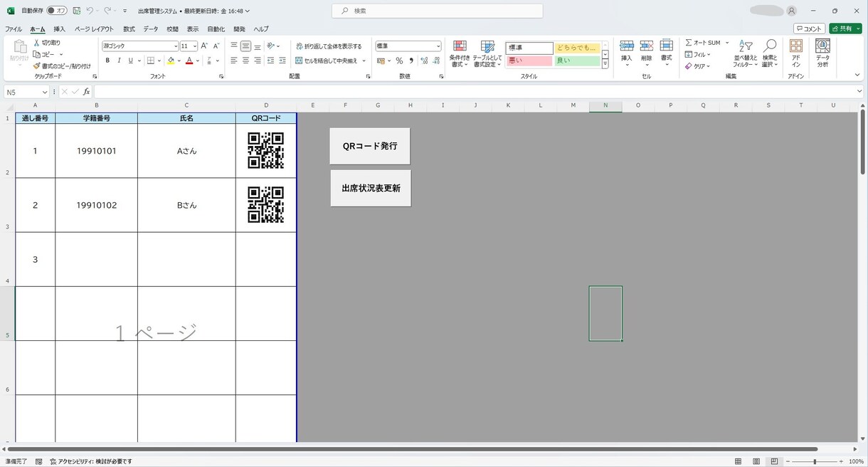Click the Cut (切り取り) scissors icon
868x467 pixels.
point(36,43)
